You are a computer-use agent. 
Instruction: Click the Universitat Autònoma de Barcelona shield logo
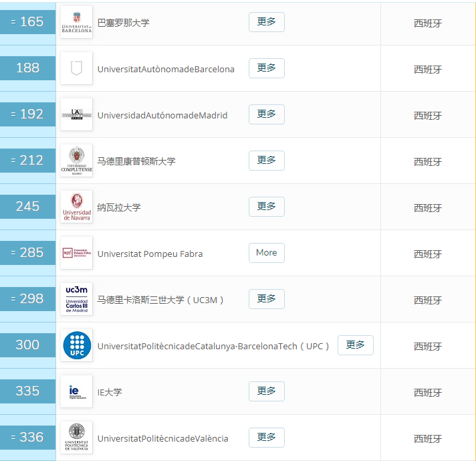(x=76, y=68)
